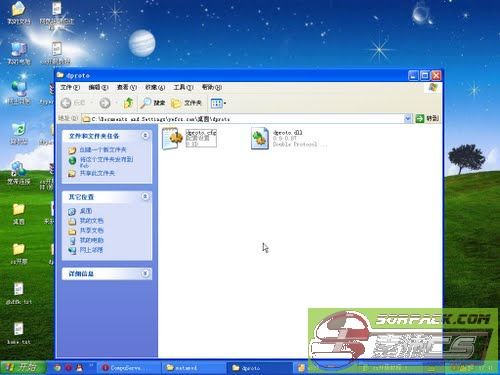Open the 查看(V) menu
The height and width of the screenshot is (375, 500).
click(127, 87)
